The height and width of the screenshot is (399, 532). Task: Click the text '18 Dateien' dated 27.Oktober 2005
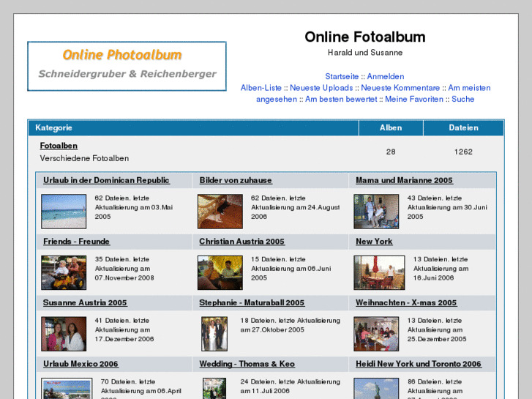[x=291, y=325]
